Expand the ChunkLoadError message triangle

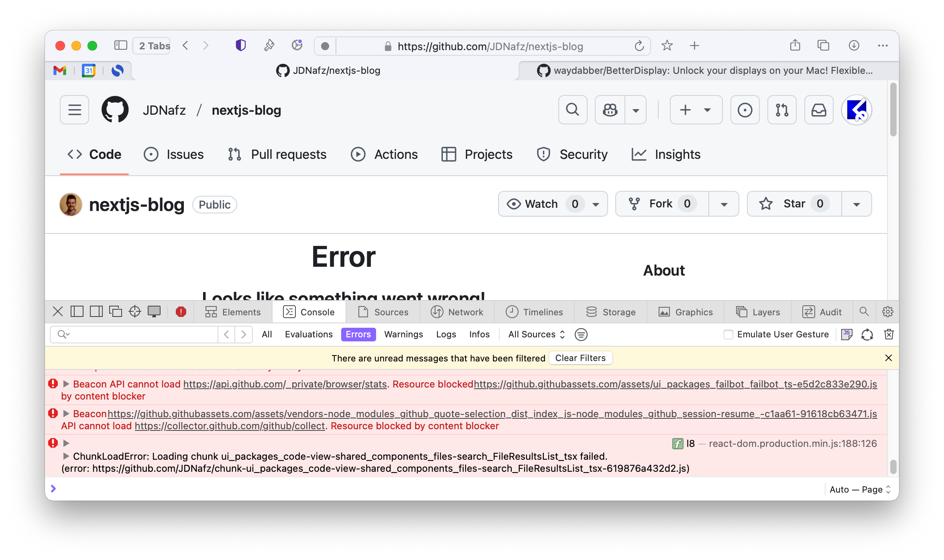(x=66, y=456)
